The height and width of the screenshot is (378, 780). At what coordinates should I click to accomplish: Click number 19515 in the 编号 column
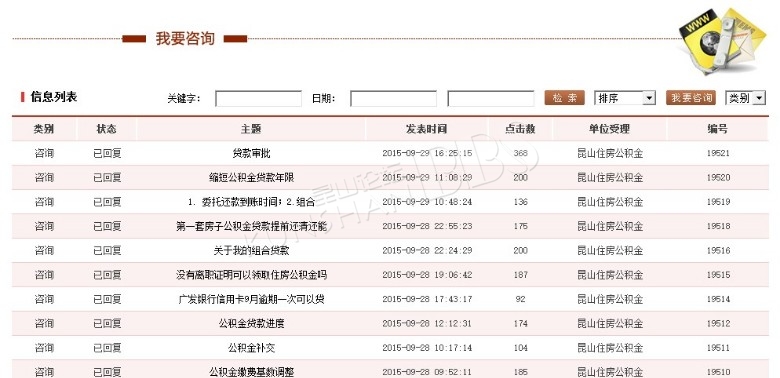[x=718, y=275]
